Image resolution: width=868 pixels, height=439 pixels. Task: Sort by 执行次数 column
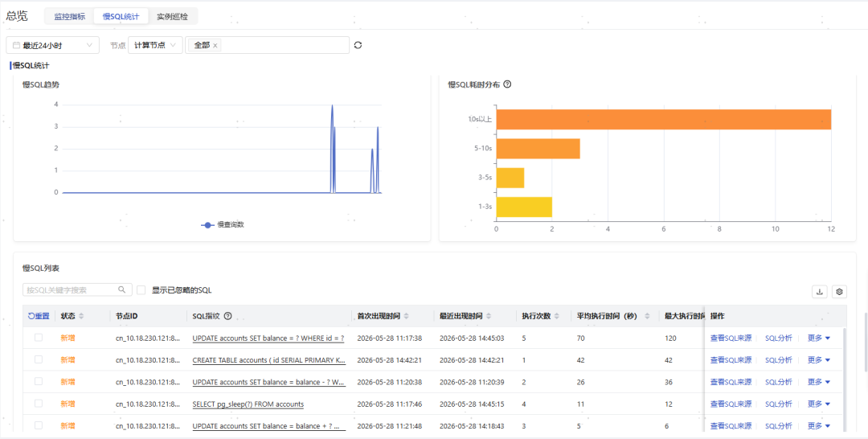(x=556, y=316)
